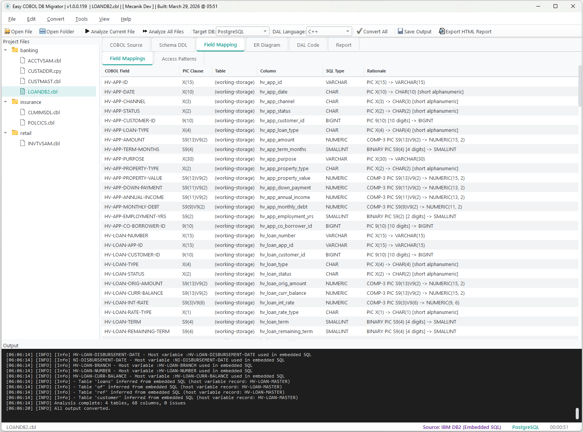Select the HV-APP-CO-BORROWER-ID field

(141, 226)
